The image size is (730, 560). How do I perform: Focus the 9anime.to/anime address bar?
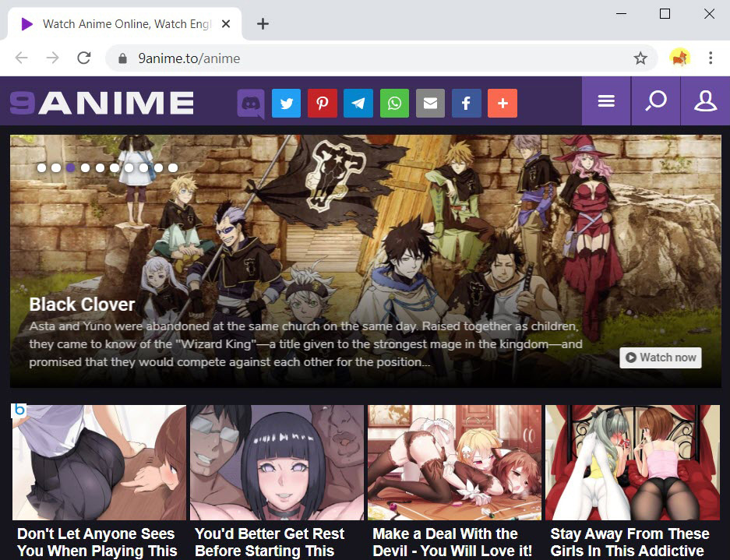382,58
